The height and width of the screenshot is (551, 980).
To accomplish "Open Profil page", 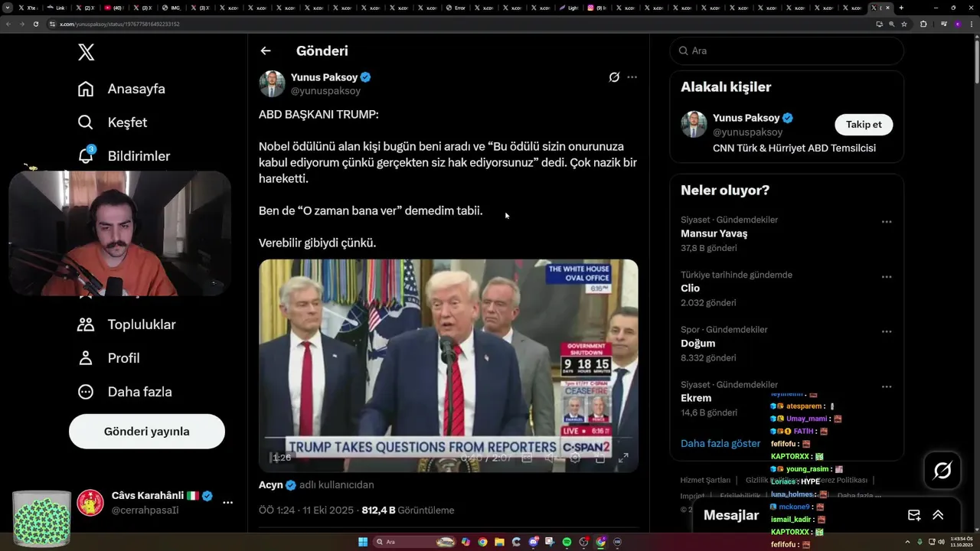I will (109, 358).
